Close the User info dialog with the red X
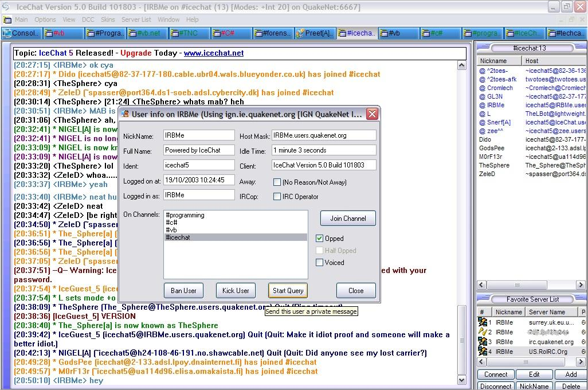 (372, 114)
